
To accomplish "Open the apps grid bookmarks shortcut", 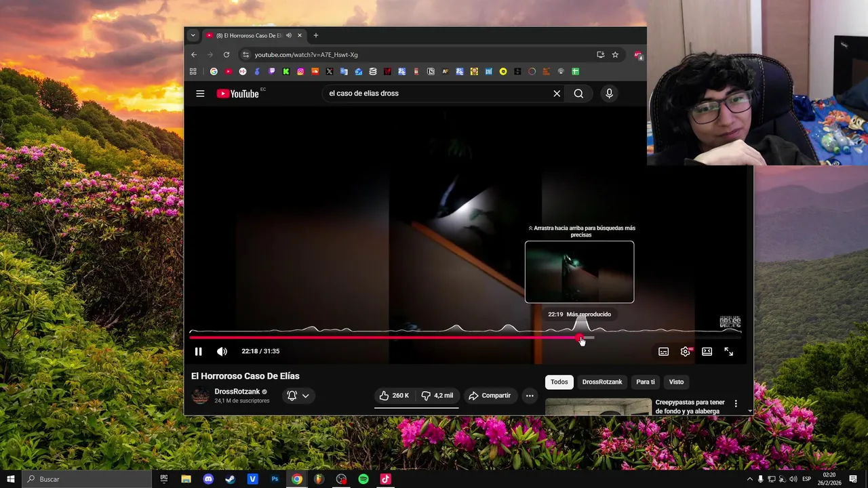I will [x=193, y=71].
